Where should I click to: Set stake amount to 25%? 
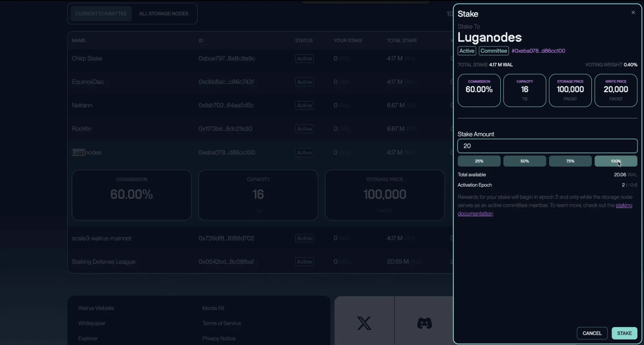tap(479, 161)
